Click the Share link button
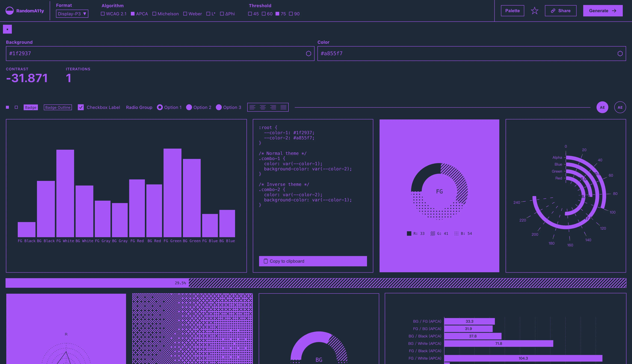This screenshot has height=364, width=632. click(x=560, y=11)
